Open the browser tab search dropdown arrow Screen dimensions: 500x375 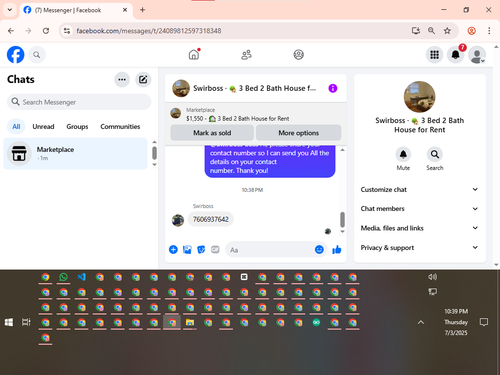(x=10, y=10)
